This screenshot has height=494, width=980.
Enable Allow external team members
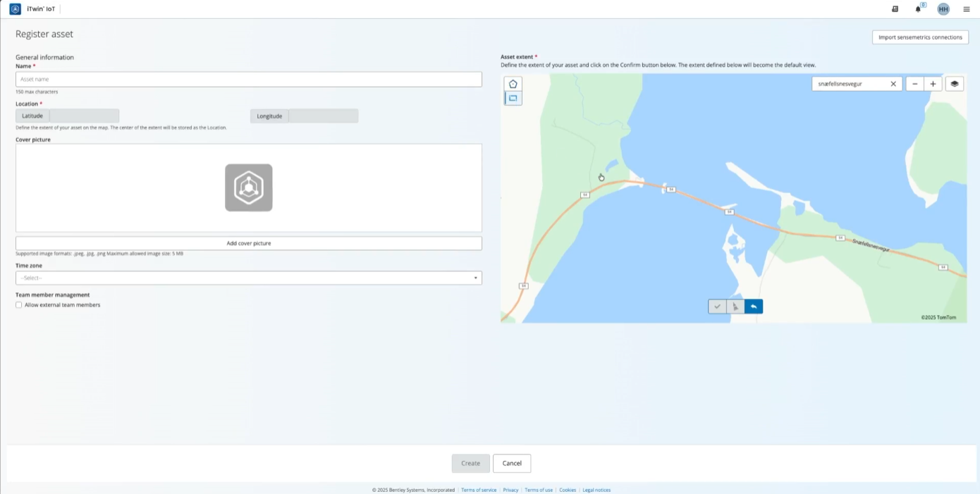point(19,305)
